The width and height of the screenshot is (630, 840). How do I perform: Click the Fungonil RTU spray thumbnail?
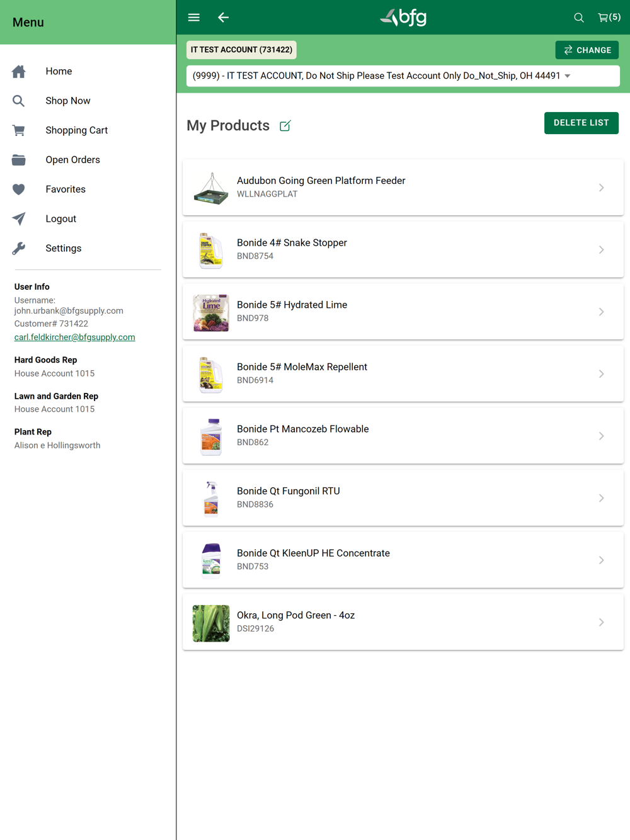pos(211,498)
